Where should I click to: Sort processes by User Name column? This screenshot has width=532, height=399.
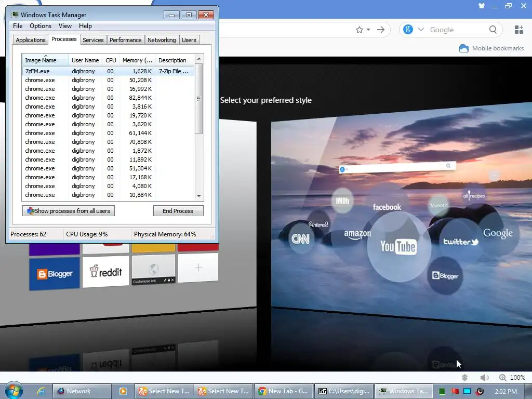(85, 60)
